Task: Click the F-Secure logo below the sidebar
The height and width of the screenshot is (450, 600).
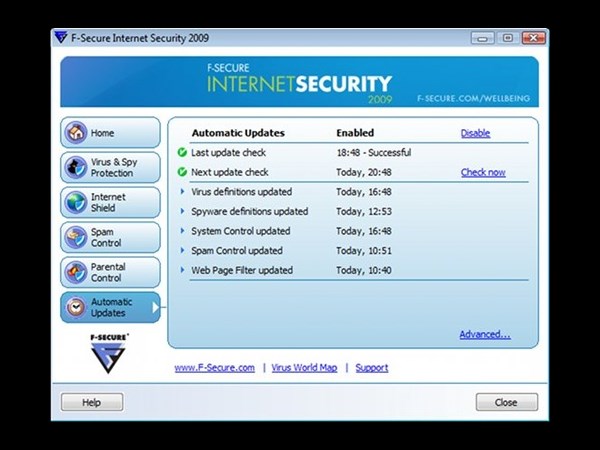Action: (x=108, y=352)
